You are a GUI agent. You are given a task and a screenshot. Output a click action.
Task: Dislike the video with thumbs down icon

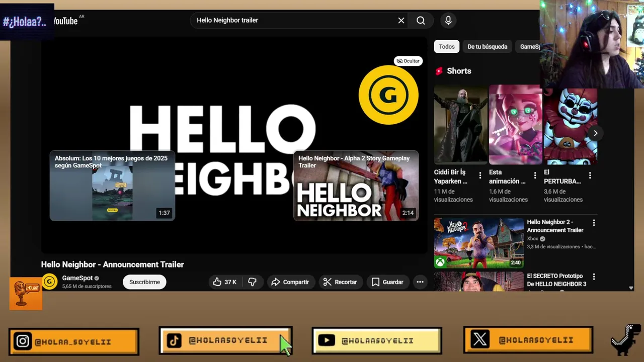[253, 282]
